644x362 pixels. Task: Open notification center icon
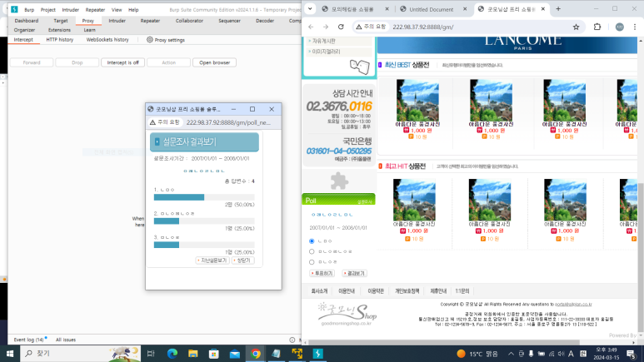(632, 354)
